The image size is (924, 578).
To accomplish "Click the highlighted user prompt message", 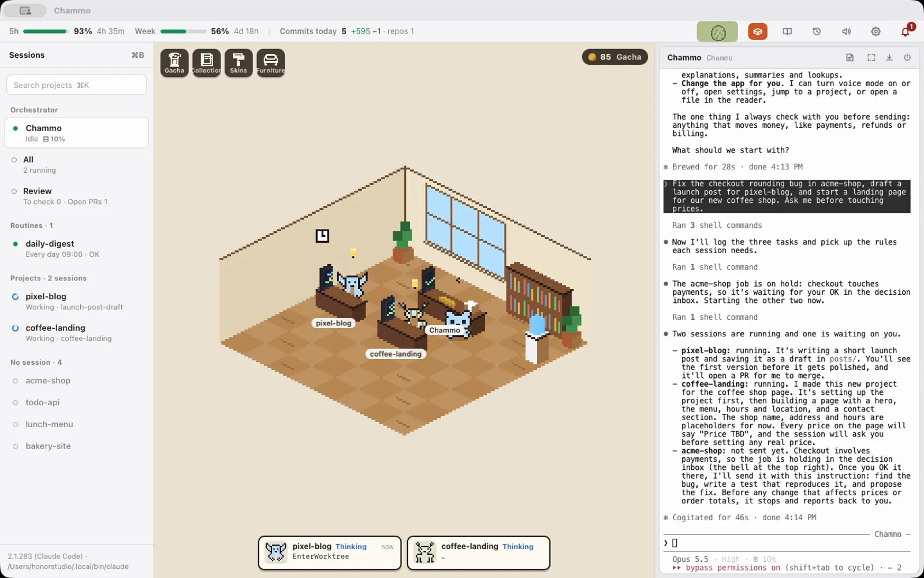I will coord(787,196).
